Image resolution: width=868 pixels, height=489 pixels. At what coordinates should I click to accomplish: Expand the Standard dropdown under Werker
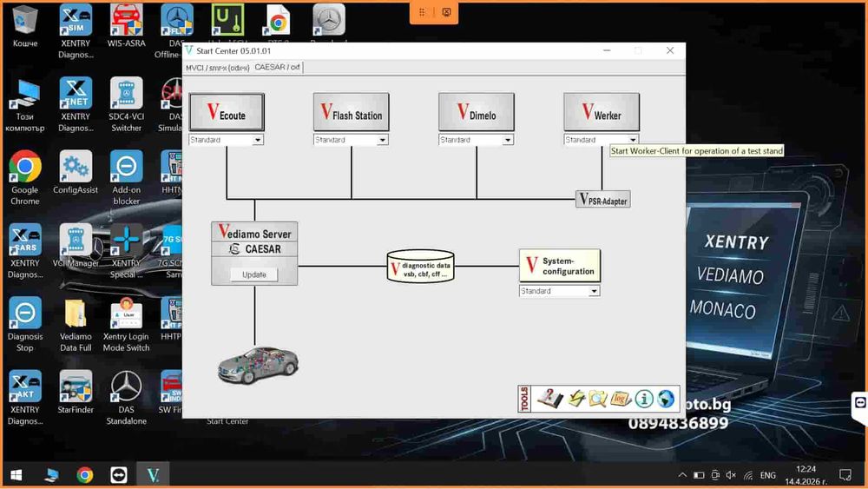pos(633,140)
